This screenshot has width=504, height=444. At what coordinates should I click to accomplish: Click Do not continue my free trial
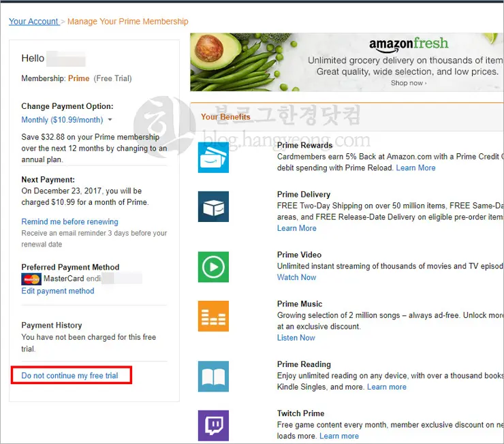(69, 376)
